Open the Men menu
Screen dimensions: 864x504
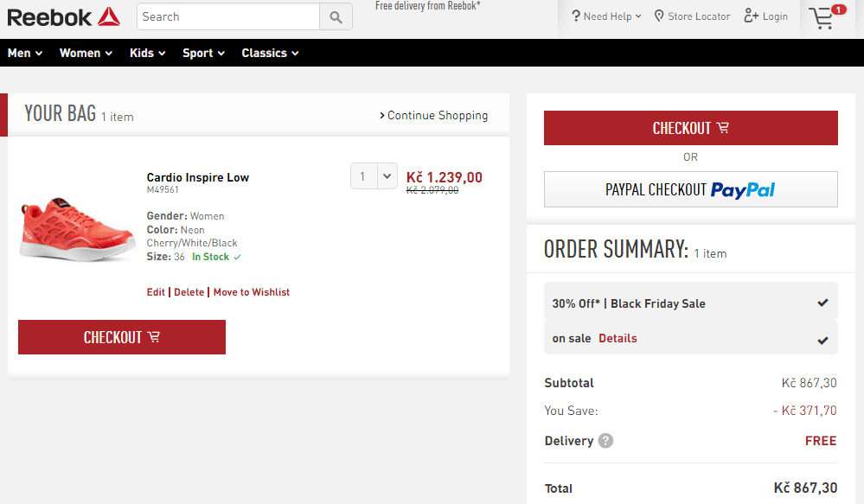click(x=25, y=53)
